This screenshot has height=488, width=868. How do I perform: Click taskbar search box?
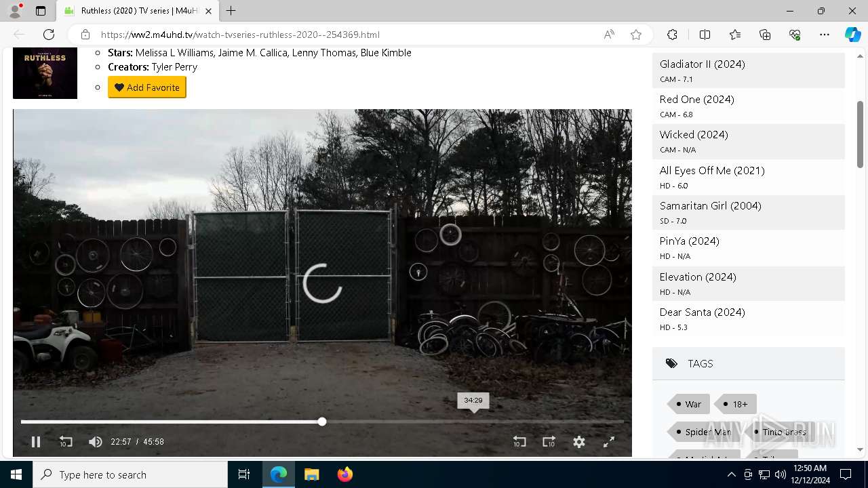point(130,474)
